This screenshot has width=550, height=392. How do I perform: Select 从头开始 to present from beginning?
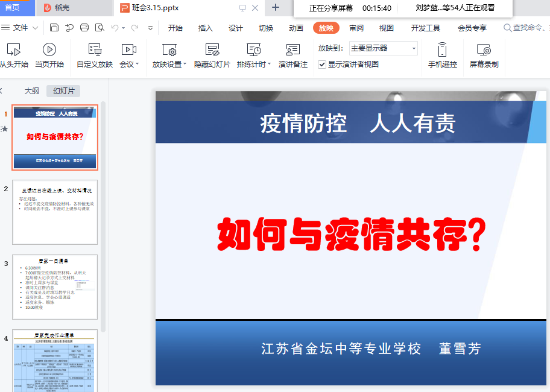(13, 52)
